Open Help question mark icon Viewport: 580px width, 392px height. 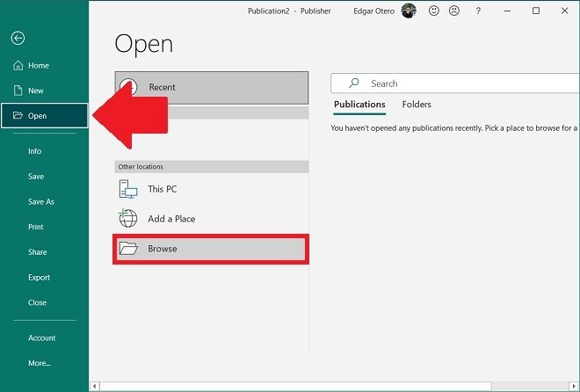(x=478, y=11)
